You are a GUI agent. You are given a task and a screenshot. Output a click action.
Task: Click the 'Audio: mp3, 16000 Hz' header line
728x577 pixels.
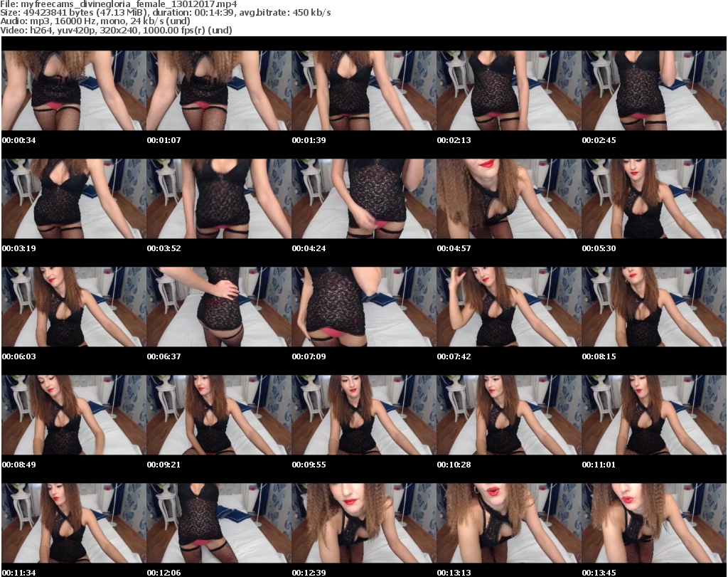point(95,21)
